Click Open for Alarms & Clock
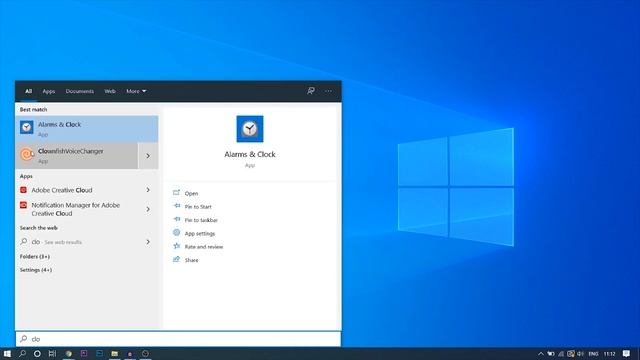 pos(191,193)
